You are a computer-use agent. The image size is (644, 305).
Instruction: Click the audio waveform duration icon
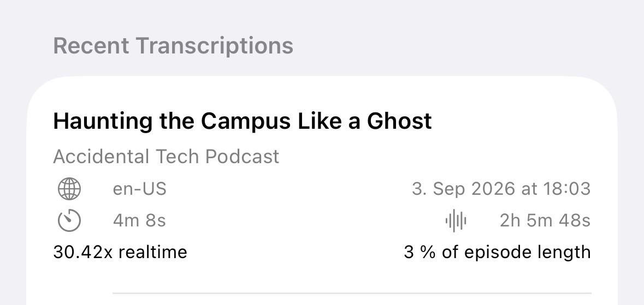(x=456, y=221)
